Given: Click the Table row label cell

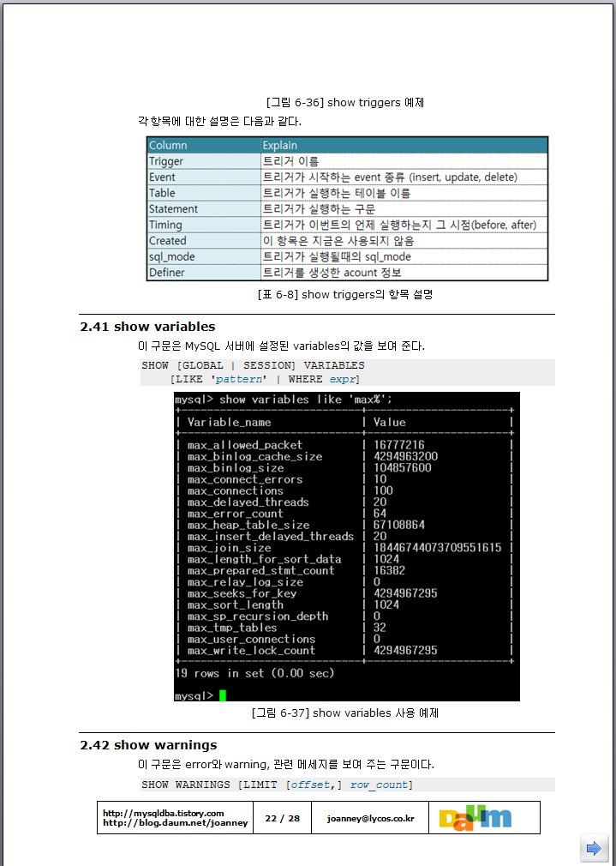Looking at the screenshot, I should (204, 193).
